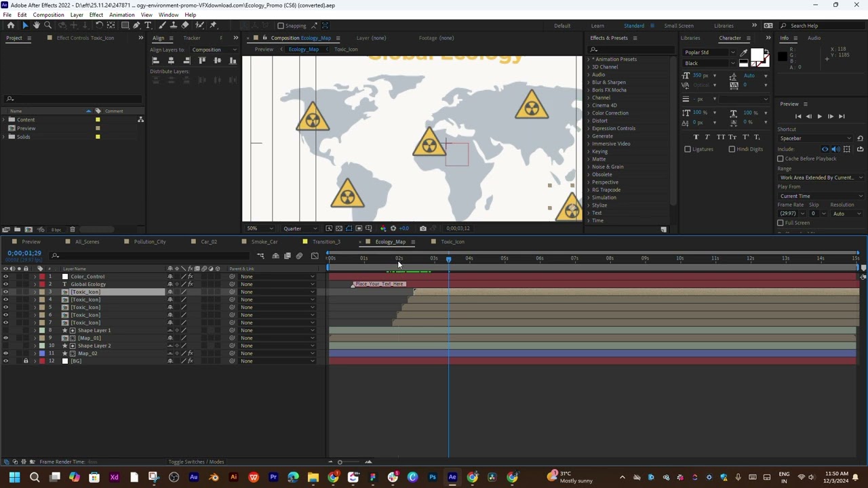Open the Animation menu
Viewport: 868px width, 488px height.
click(x=121, y=15)
